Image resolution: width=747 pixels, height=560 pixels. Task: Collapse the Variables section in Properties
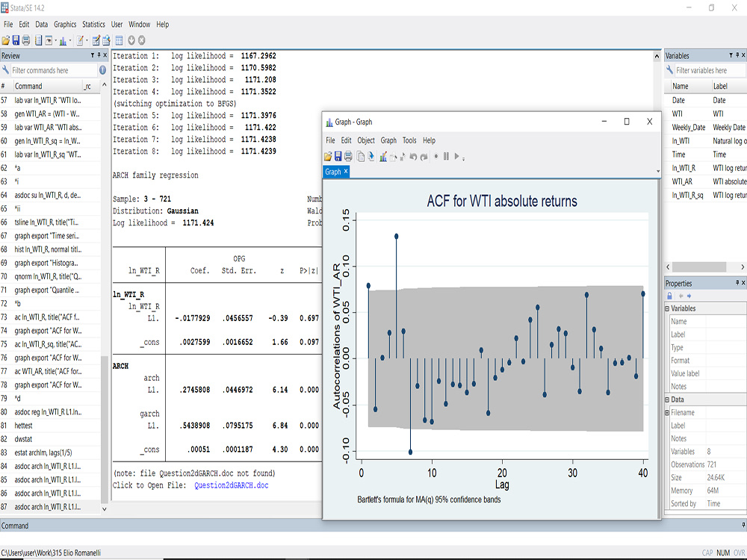pyautogui.click(x=667, y=308)
